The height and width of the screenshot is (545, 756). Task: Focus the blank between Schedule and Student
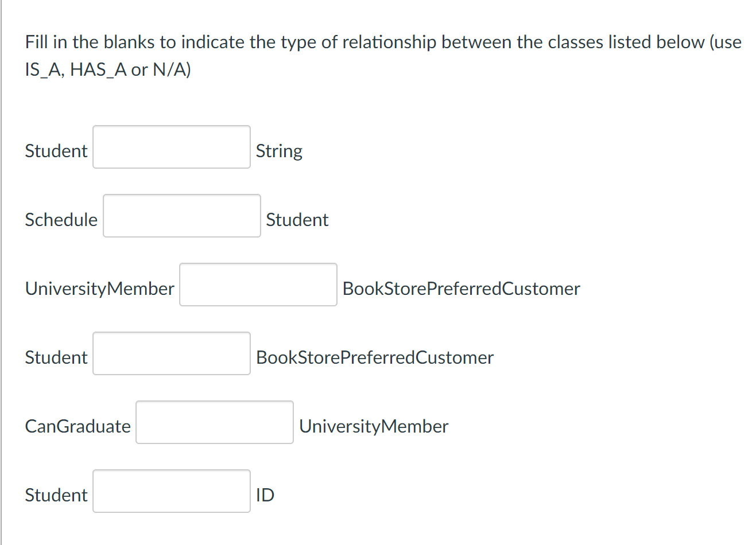[x=182, y=216]
